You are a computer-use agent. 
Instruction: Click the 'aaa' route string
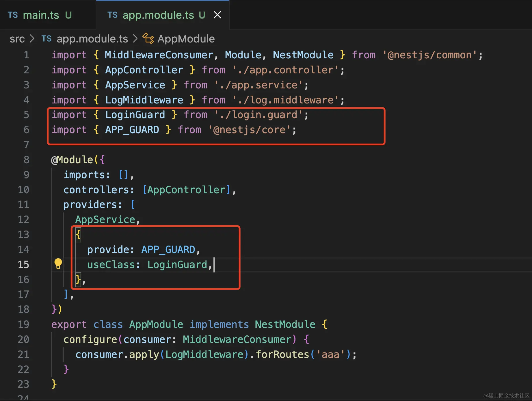coord(330,354)
